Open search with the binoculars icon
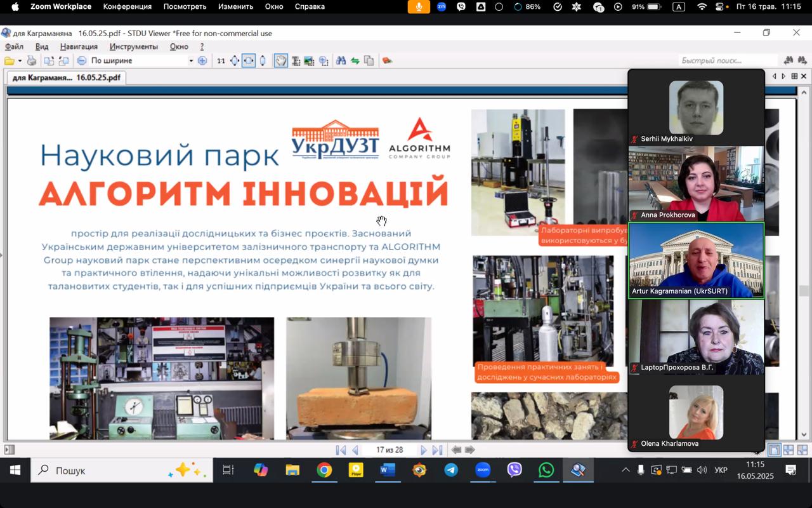The width and height of the screenshot is (812, 508). [341, 61]
